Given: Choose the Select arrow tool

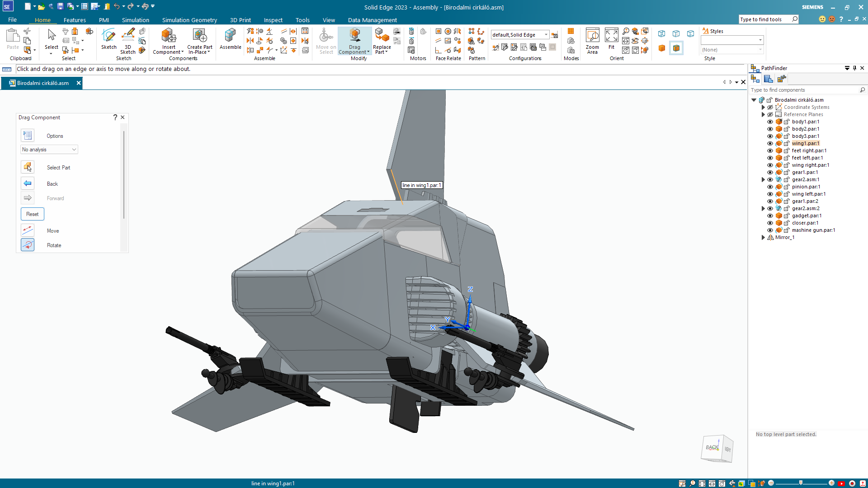Looking at the screenshot, I should coord(52,39).
